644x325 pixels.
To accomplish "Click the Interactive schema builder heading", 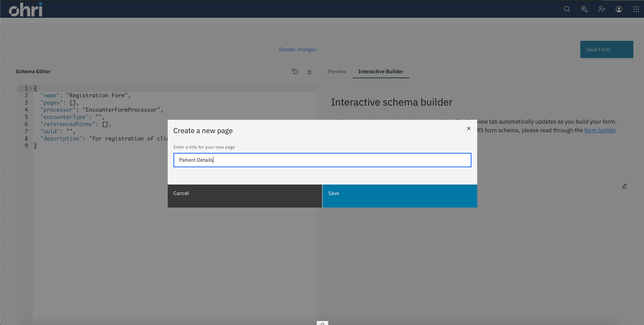I will click(392, 102).
